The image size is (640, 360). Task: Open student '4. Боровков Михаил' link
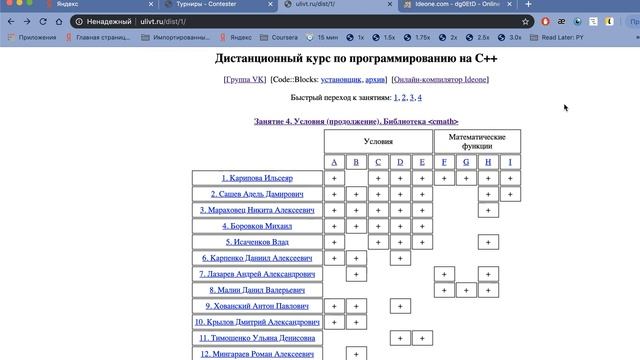coord(257,226)
